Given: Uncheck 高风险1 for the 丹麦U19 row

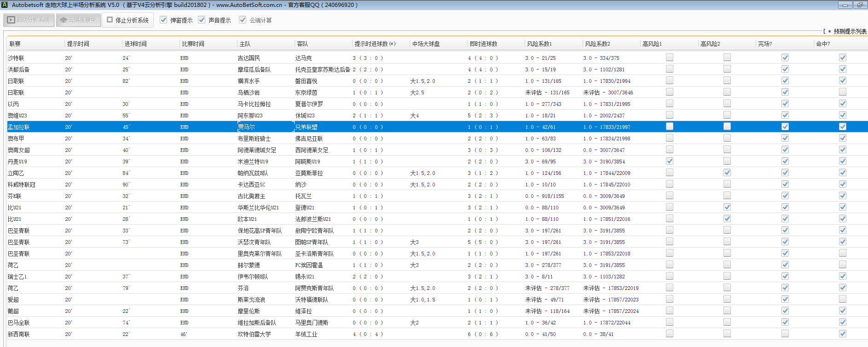Looking at the screenshot, I should pyautogui.click(x=670, y=161).
